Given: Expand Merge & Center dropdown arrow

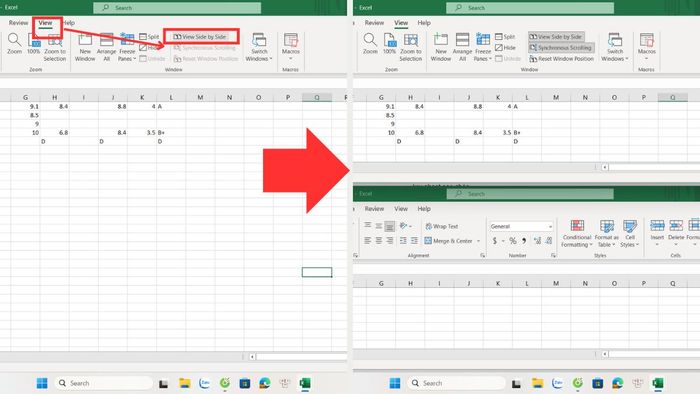Looking at the screenshot, I should (x=478, y=241).
